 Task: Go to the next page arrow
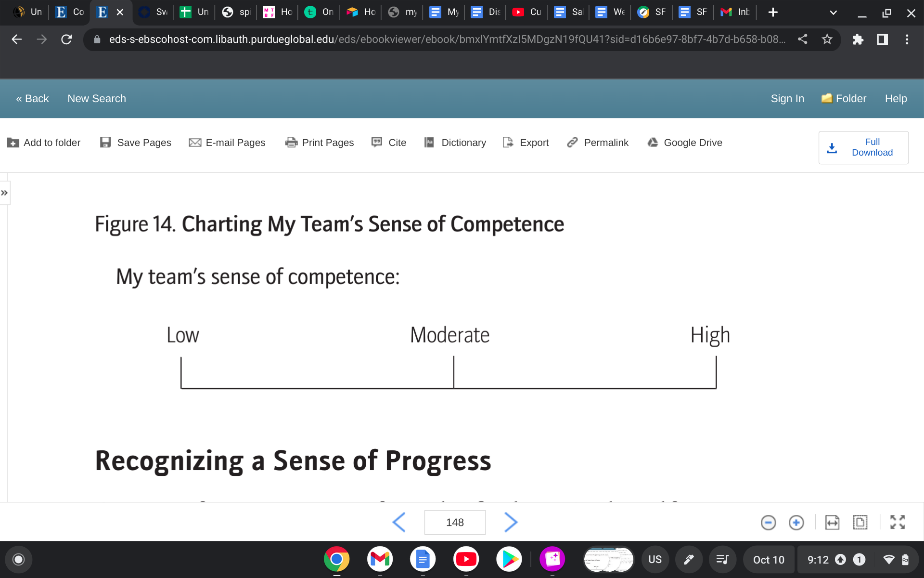511,522
